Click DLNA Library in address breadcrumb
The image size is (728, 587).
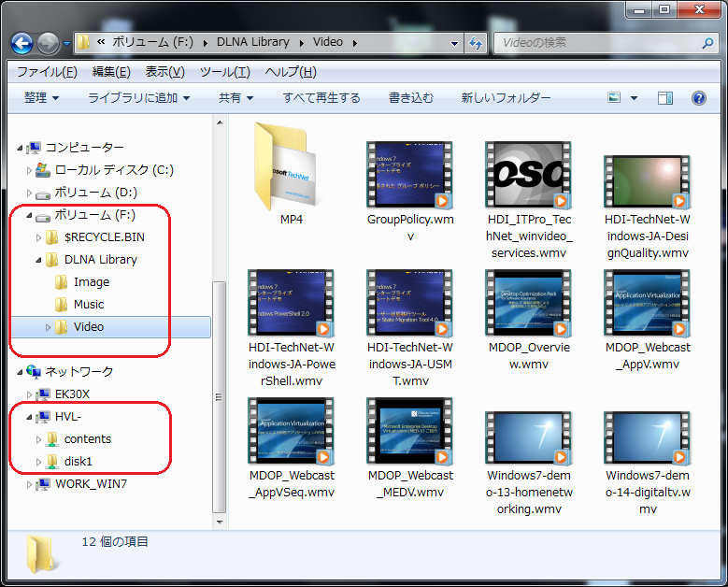point(253,42)
